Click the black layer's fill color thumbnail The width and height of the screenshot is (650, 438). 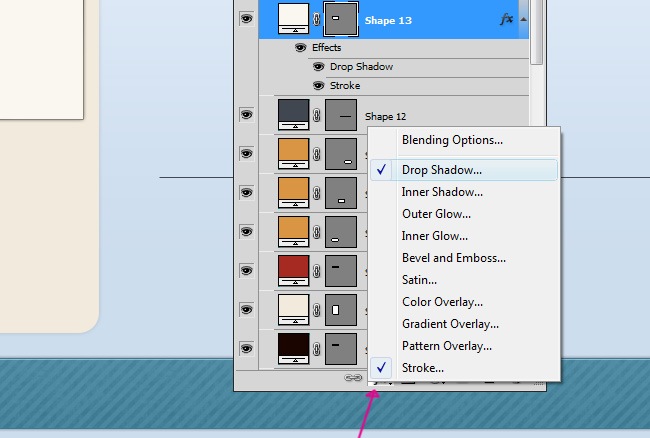pyautogui.click(x=293, y=348)
